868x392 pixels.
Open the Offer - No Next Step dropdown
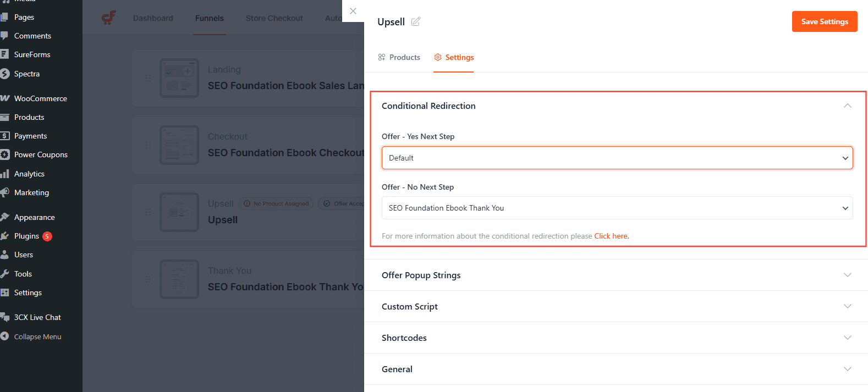617,208
